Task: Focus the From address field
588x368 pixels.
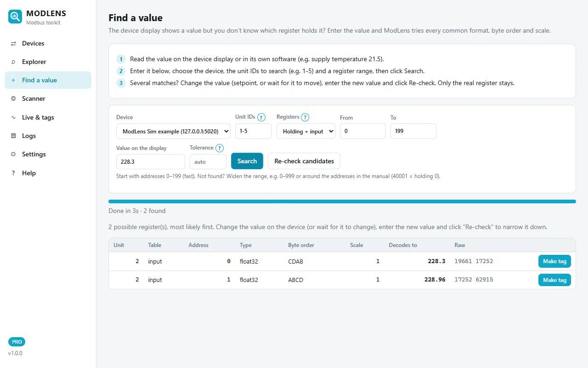Action: pos(363,131)
